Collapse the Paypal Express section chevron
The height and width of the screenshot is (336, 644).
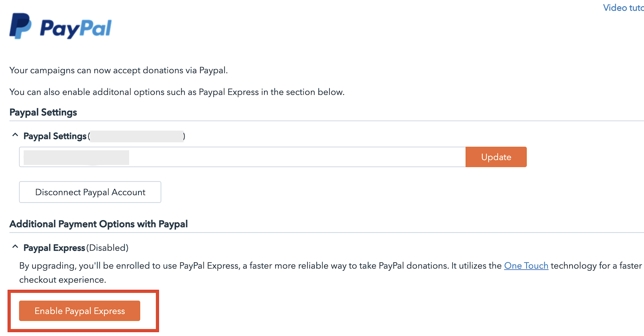(15, 247)
